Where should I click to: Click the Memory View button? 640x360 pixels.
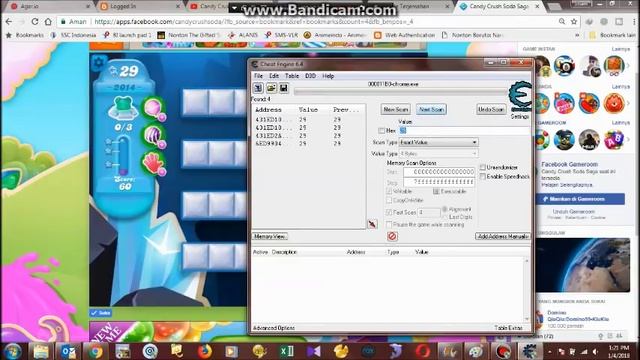pyautogui.click(x=270, y=236)
